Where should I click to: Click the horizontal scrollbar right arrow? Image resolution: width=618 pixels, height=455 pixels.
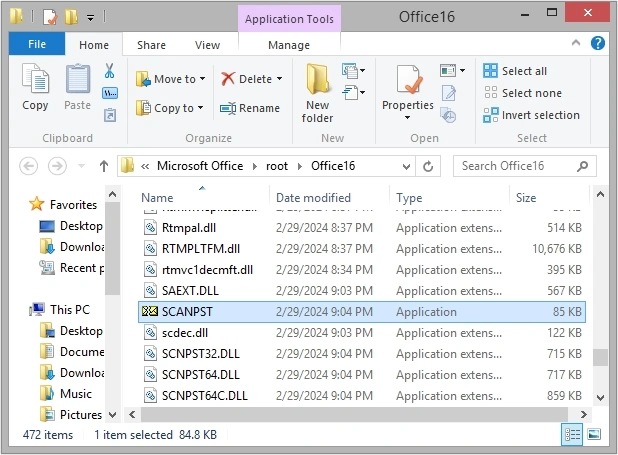(583, 414)
